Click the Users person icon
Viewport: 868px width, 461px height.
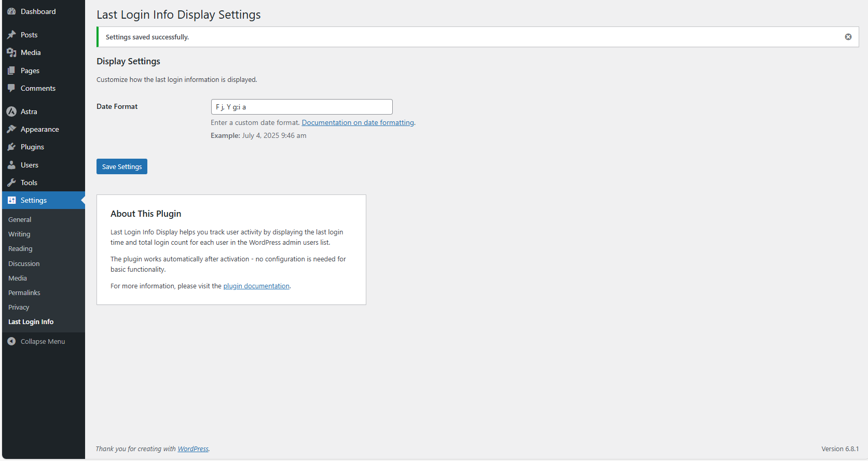pos(11,165)
